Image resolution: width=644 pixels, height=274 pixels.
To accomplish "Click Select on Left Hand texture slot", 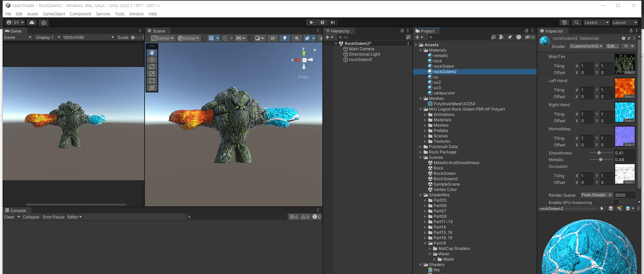I will (629, 97).
